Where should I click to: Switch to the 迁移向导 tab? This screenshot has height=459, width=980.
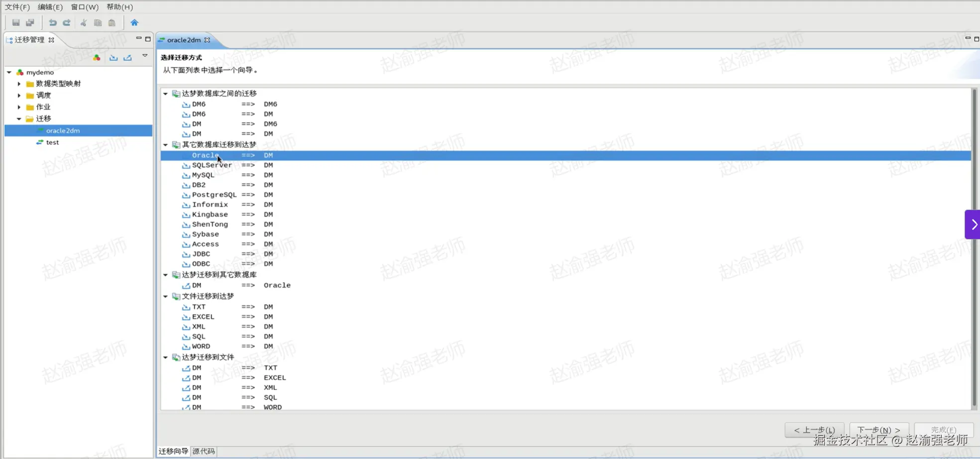(x=173, y=451)
